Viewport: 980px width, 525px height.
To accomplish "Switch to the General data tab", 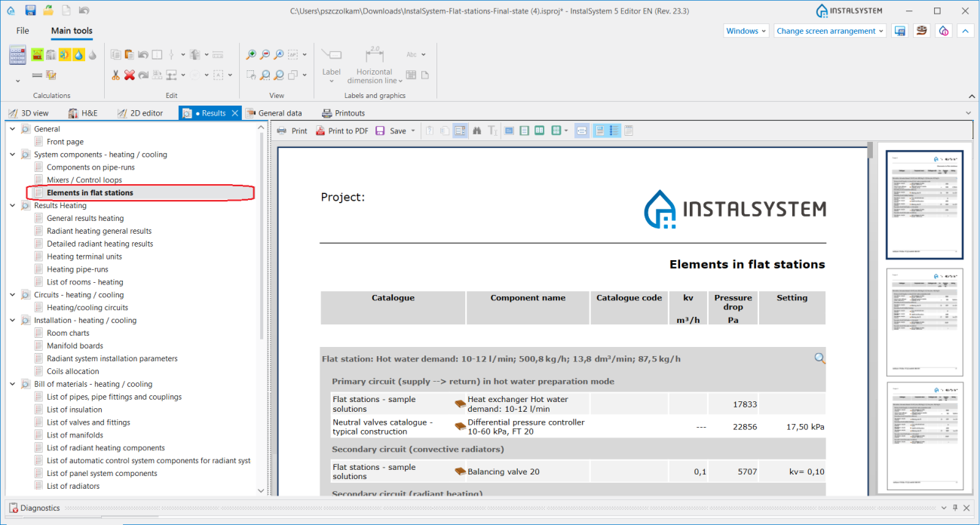I will 273,113.
